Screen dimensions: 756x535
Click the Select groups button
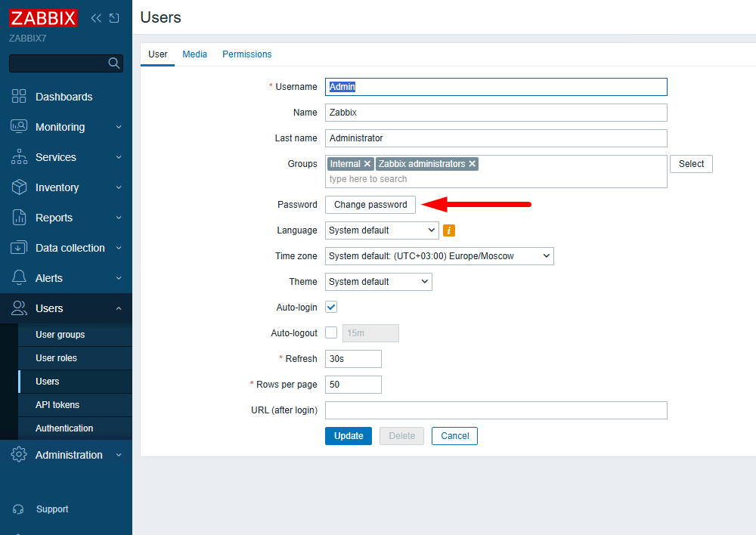pos(691,164)
